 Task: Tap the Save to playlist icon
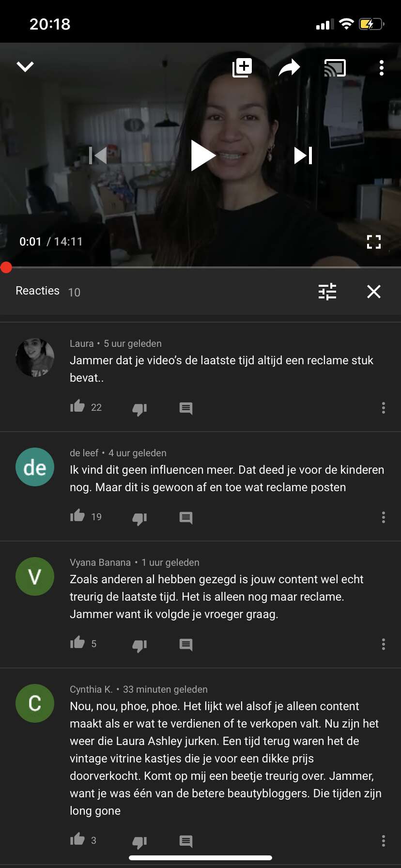(x=242, y=67)
